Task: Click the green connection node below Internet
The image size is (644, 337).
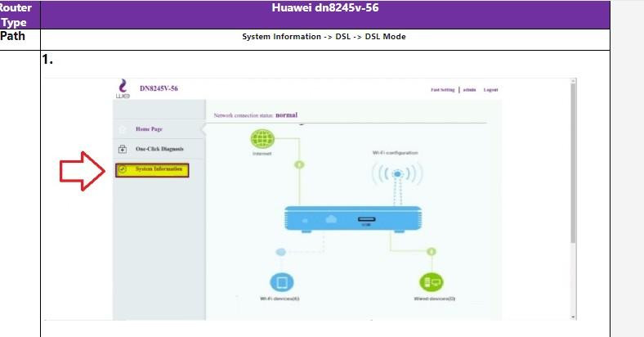Action: click(x=299, y=164)
